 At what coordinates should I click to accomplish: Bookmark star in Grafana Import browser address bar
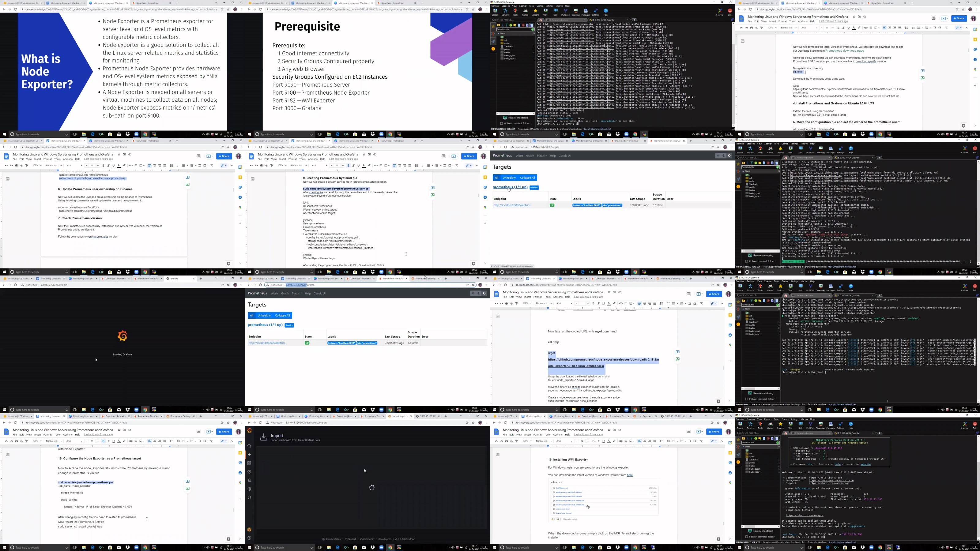[473, 422]
